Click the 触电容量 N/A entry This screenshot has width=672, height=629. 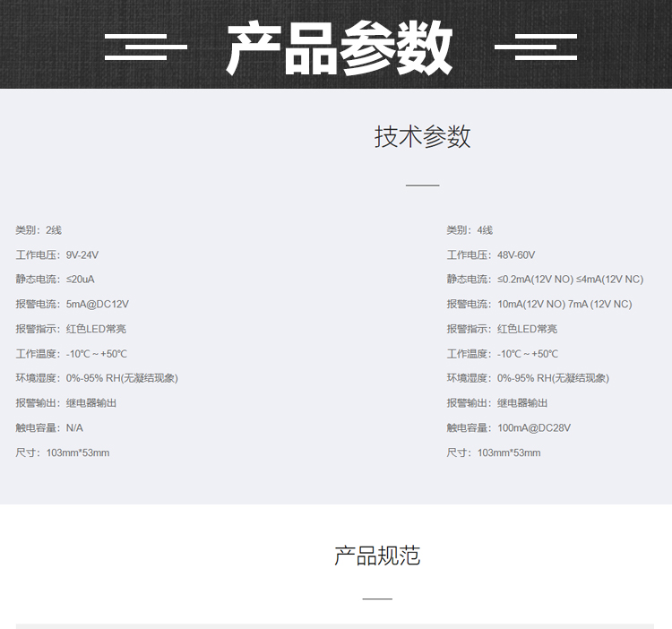tap(49, 428)
